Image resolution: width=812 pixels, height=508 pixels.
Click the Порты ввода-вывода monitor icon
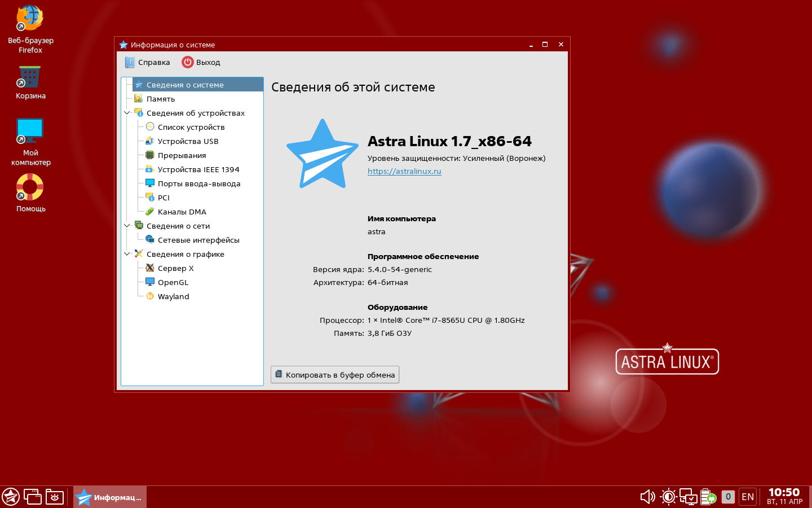coord(150,183)
